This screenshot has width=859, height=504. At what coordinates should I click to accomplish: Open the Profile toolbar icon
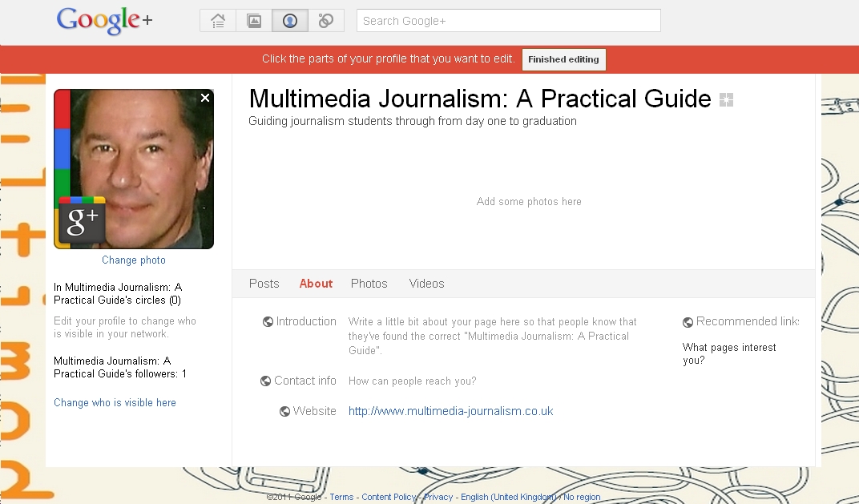coord(290,21)
